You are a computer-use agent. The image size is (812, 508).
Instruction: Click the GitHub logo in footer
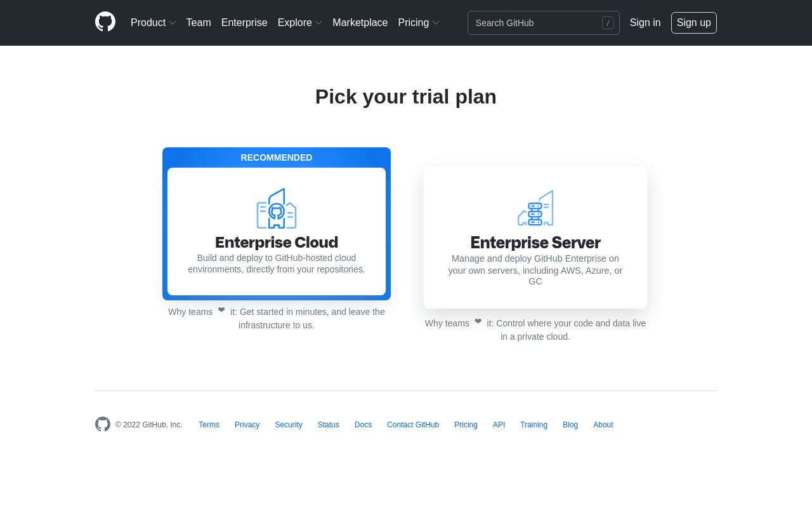pos(103,424)
